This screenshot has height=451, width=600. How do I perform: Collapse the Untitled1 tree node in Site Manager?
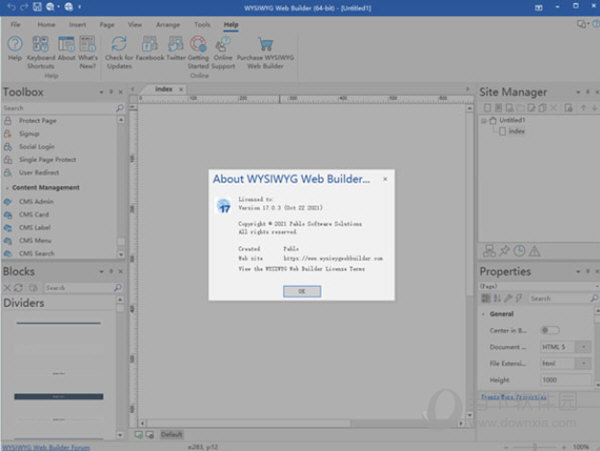coord(484,120)
